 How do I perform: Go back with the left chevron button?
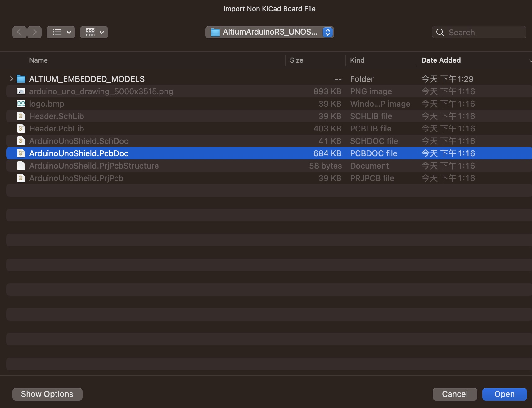click(x=19, y=32)
